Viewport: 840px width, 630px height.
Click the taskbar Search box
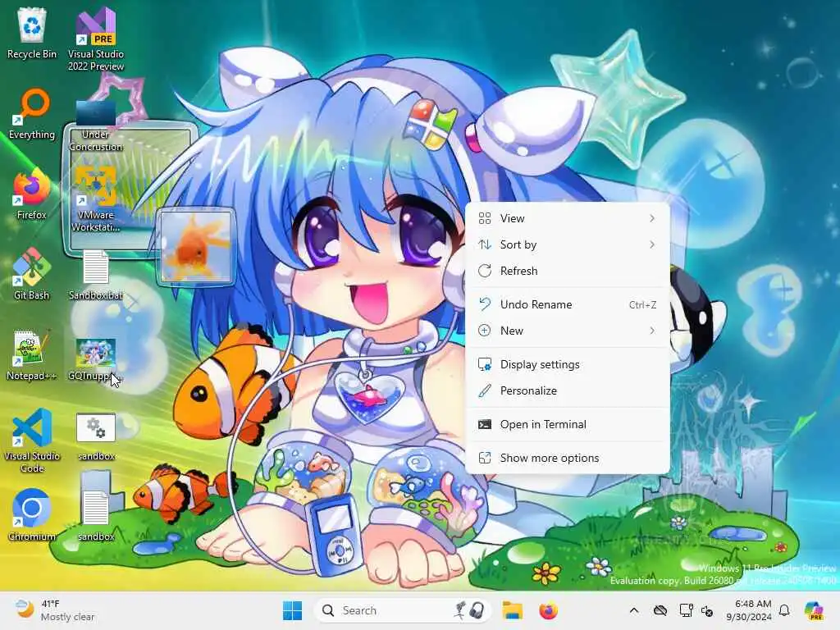tap(402, 610)
